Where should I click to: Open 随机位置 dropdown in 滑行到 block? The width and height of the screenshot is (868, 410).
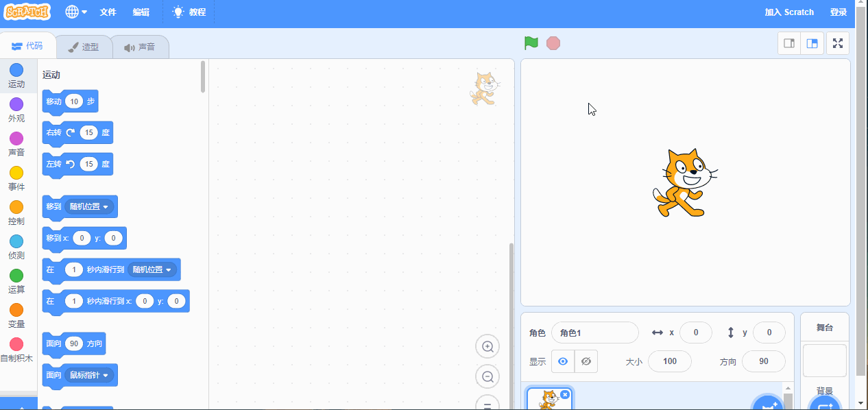152,269
